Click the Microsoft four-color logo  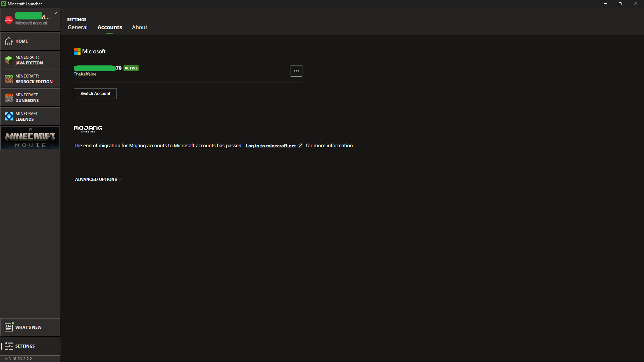(x=77, y=51)
